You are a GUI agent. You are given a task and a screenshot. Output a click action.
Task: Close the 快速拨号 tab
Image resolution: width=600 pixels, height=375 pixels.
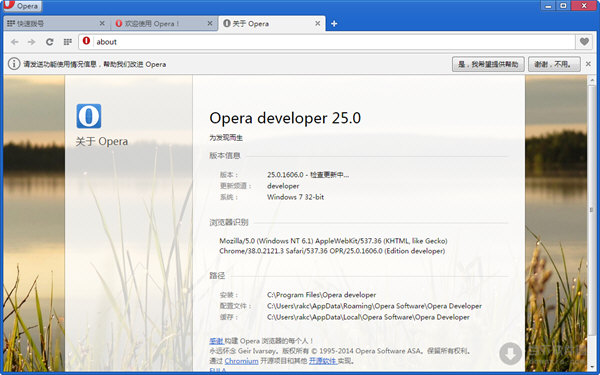[x=102, y=23]
